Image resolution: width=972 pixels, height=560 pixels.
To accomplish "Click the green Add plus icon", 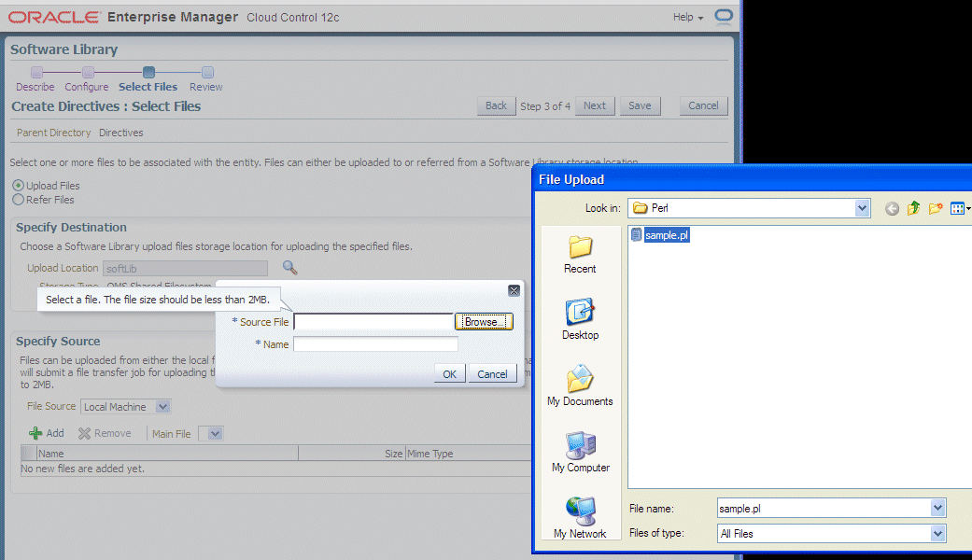I will pos(36,433).
